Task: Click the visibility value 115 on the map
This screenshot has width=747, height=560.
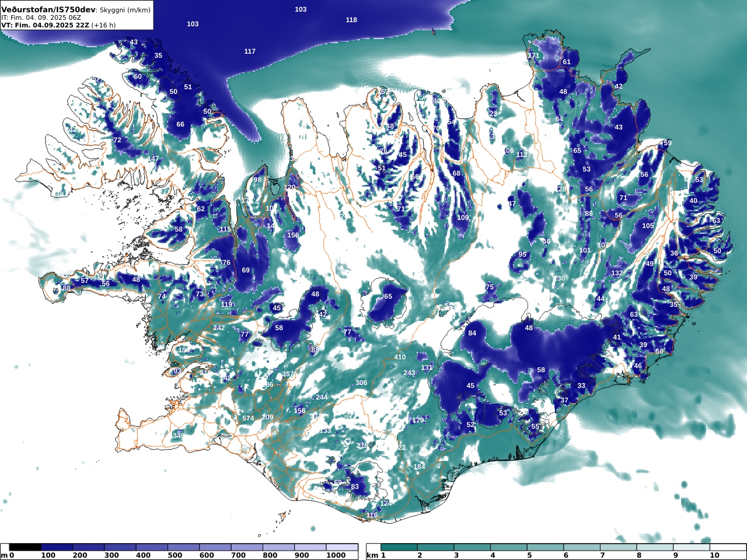Action: (225, 229)
